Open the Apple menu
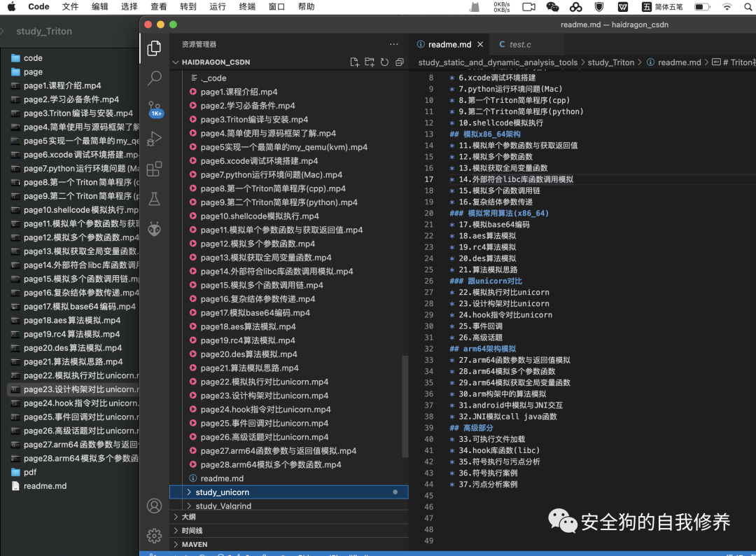This screenshot has width=756, height=556. click(x=12, y=6)
